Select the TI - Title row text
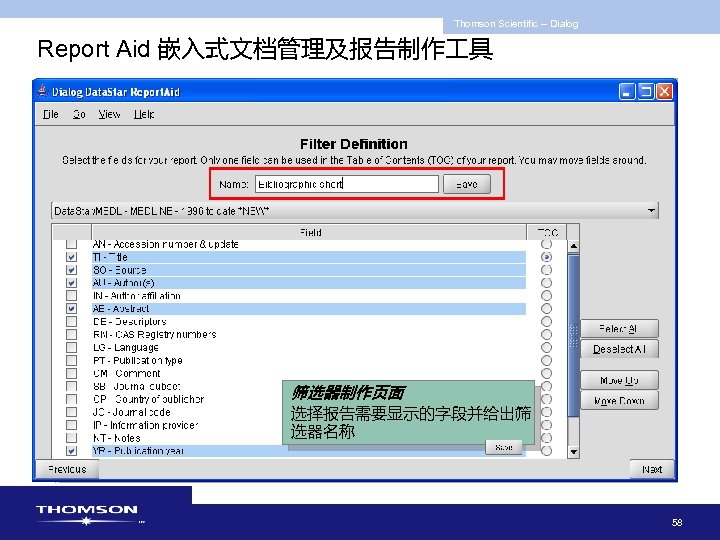The width and height of the screenshot is (720, 540). click(110, 257)
